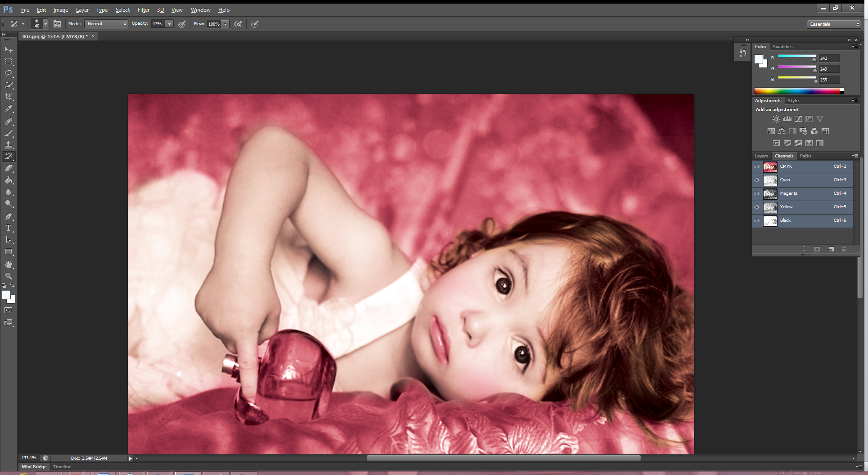
Task: Select the Pen tool
Action: click(x=9, y=216)
